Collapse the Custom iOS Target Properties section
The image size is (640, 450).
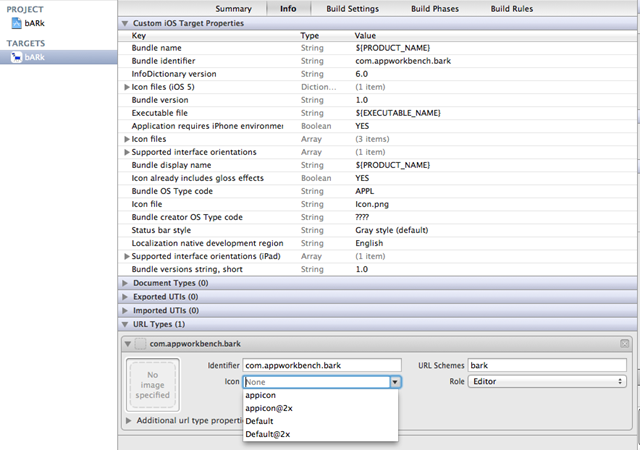(125, 23)
